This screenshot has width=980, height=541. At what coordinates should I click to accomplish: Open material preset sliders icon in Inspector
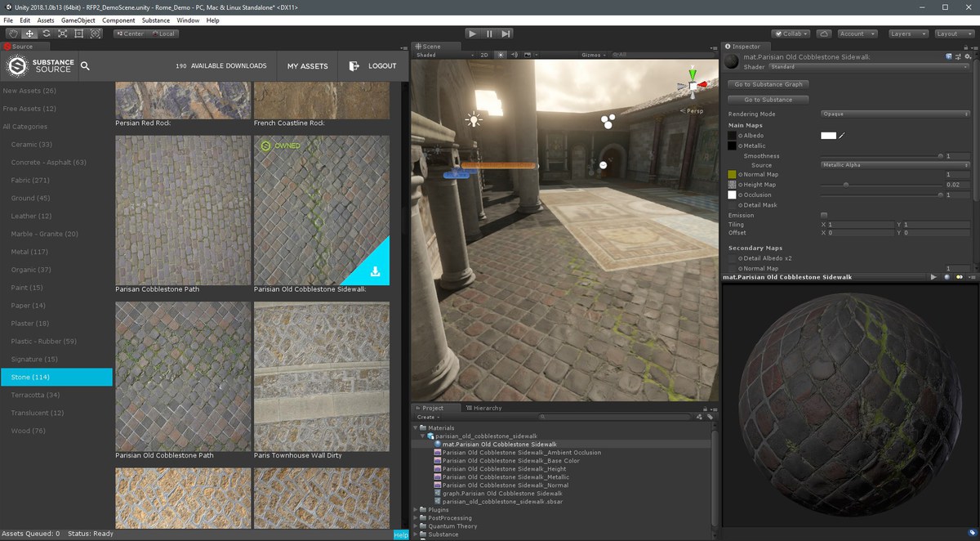[958, 56]
